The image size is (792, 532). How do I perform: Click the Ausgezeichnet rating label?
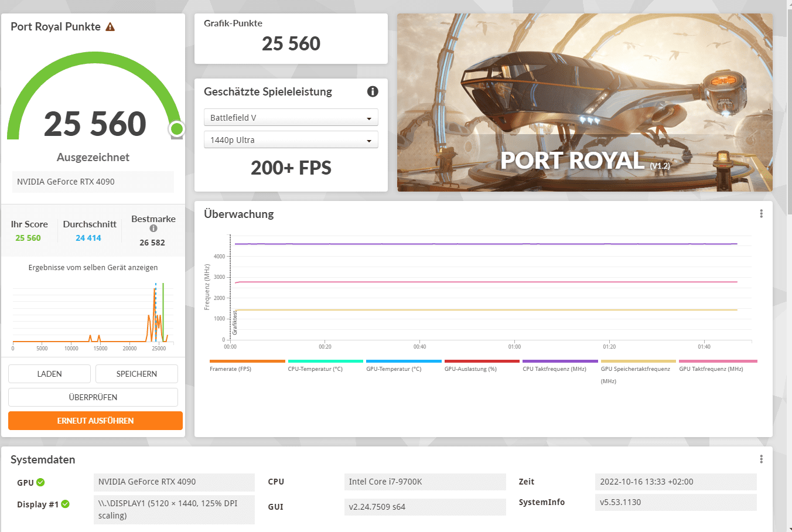point(93,157)
